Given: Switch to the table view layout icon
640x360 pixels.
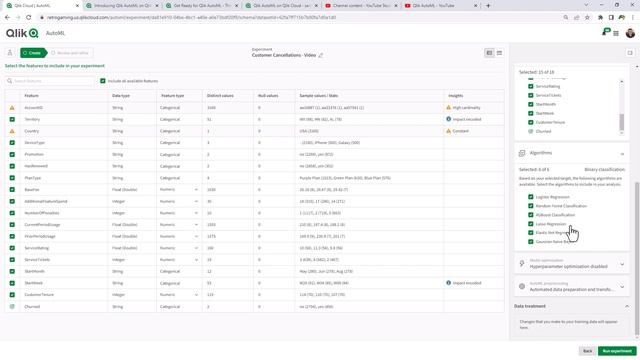Looking at the screenshot, I should click(489, 53).
